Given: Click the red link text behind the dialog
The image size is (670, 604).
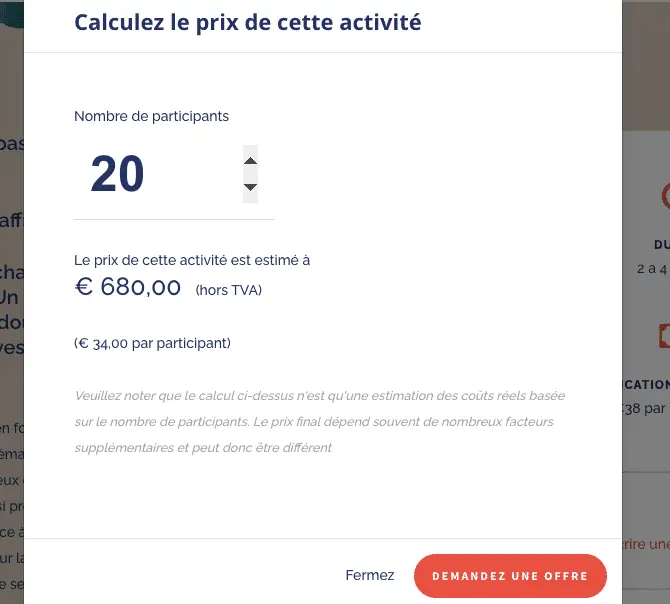Looking at the screenshot, I should [645, 544].
